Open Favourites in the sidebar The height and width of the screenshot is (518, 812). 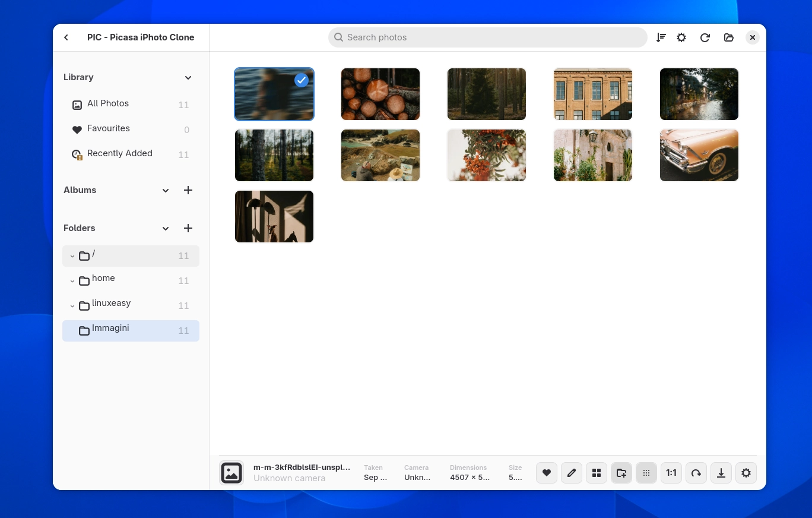131,129
